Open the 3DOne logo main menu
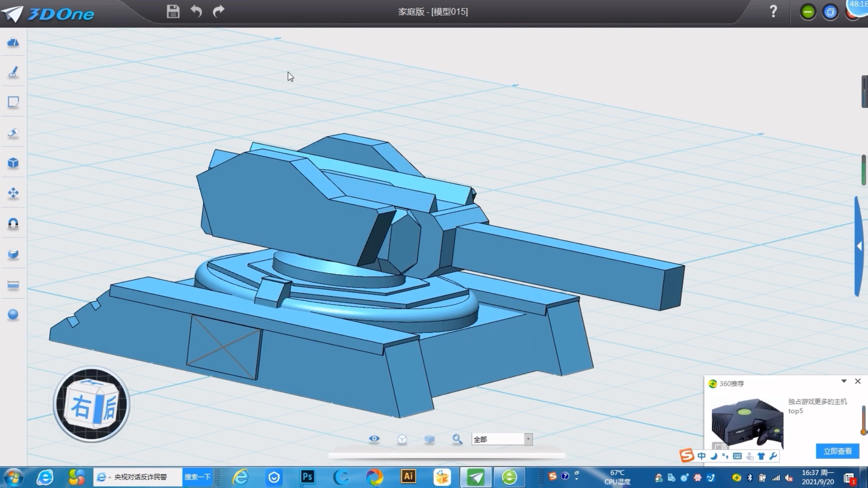Viewport: 868px width, 488px height. [49, 14]
